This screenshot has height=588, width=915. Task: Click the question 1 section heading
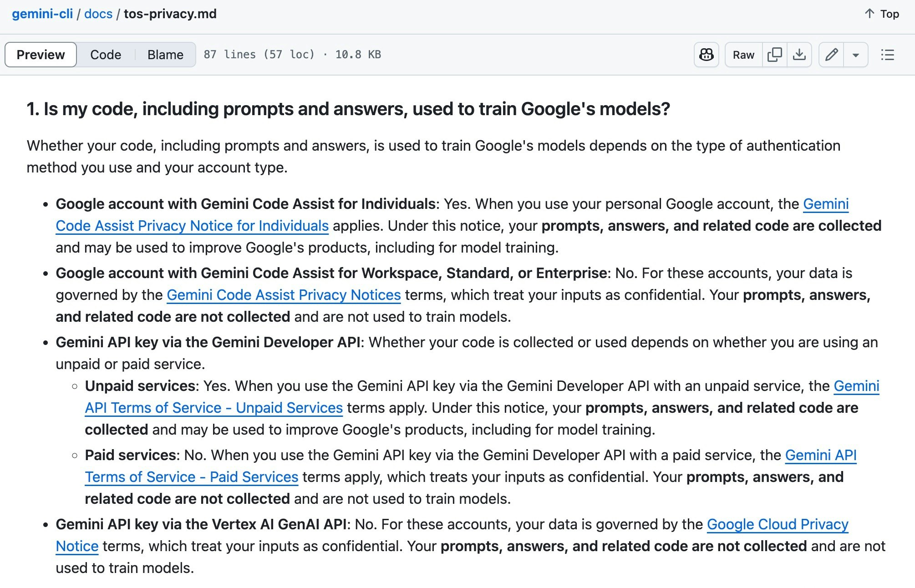[348, 109]
